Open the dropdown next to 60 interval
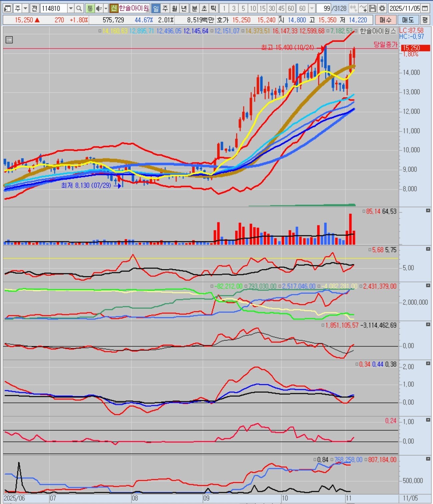Image resolution: width=433 pixels, height=504 pixels. pos(312,8)
